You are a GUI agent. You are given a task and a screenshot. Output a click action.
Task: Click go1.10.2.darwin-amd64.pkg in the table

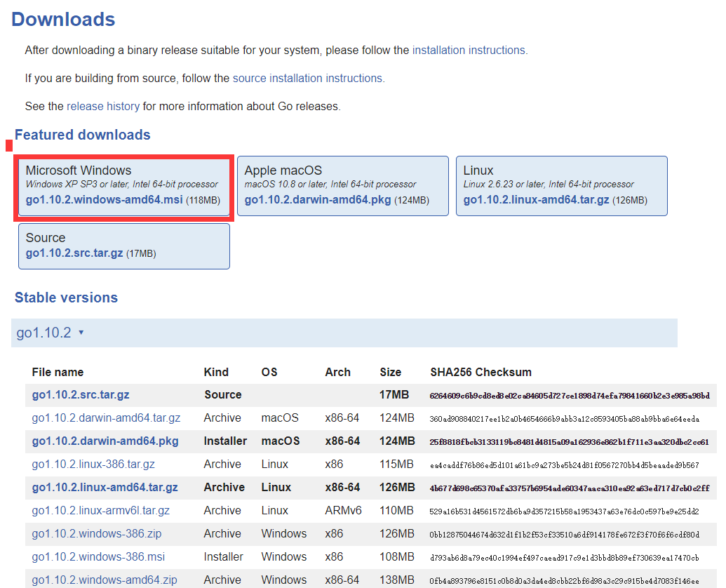click(x=105, y=441)
